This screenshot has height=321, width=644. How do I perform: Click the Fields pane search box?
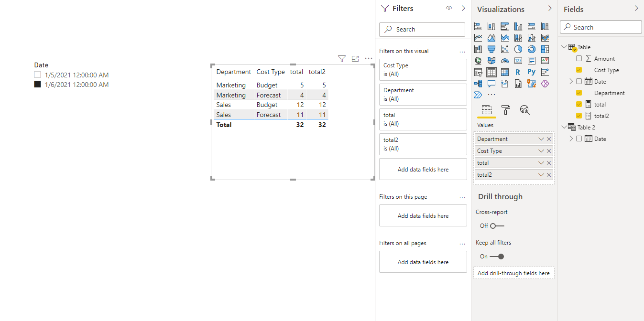(x=601, y=27)
